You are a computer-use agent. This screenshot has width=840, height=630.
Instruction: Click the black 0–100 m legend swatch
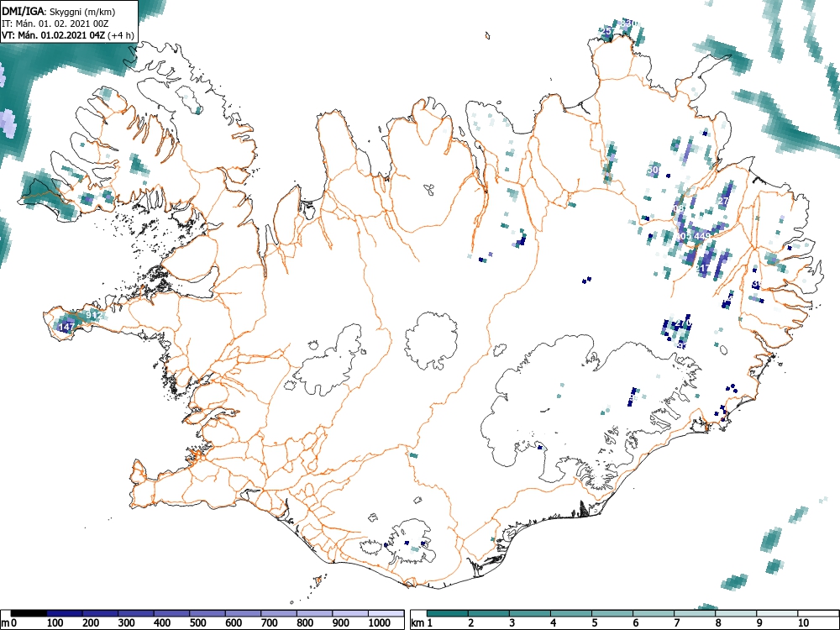click(29, 613)
